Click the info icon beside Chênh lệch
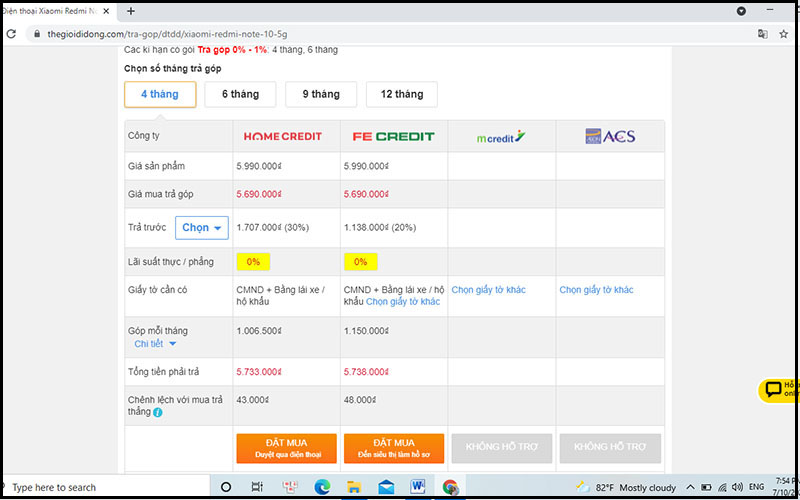800x500 pixels. click(159, 411)
